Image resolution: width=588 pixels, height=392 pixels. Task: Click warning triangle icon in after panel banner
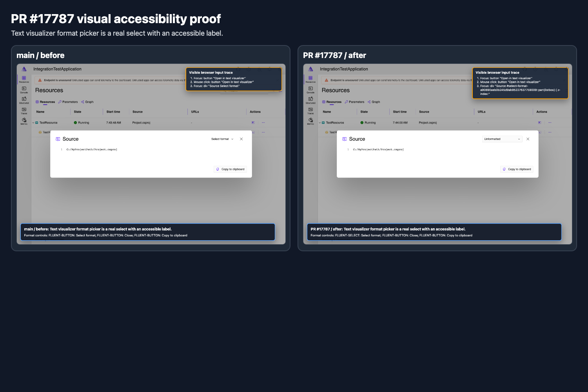tap(327, 80)
